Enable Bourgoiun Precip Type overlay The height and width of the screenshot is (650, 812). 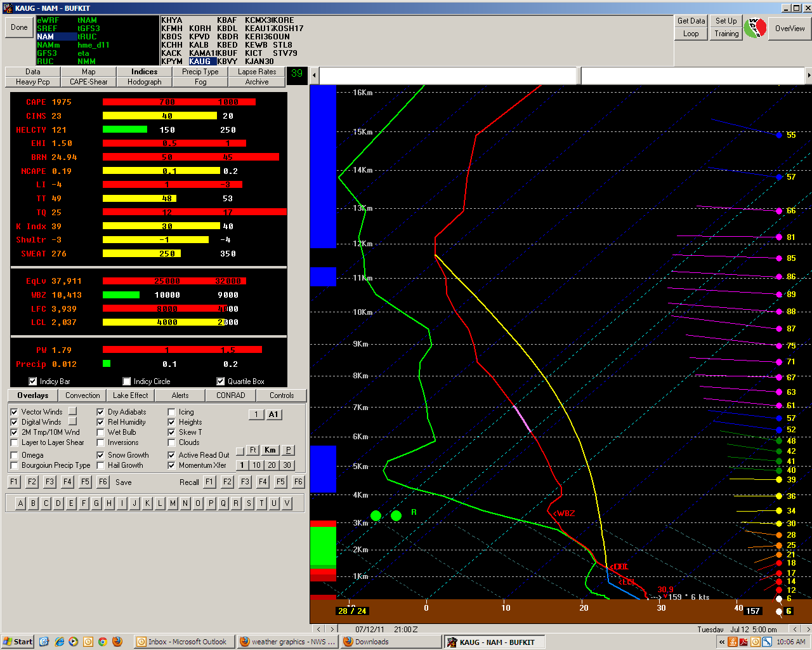[14, 465]
